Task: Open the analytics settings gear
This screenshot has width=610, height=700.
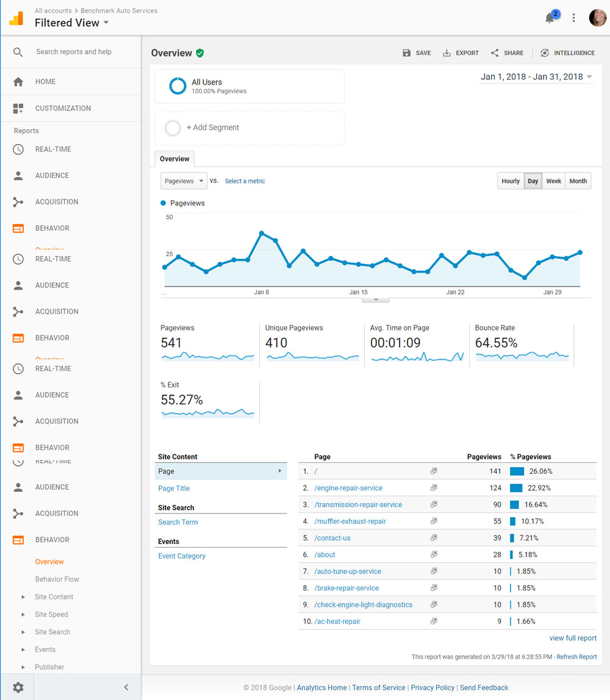Action: coord(16,687)
